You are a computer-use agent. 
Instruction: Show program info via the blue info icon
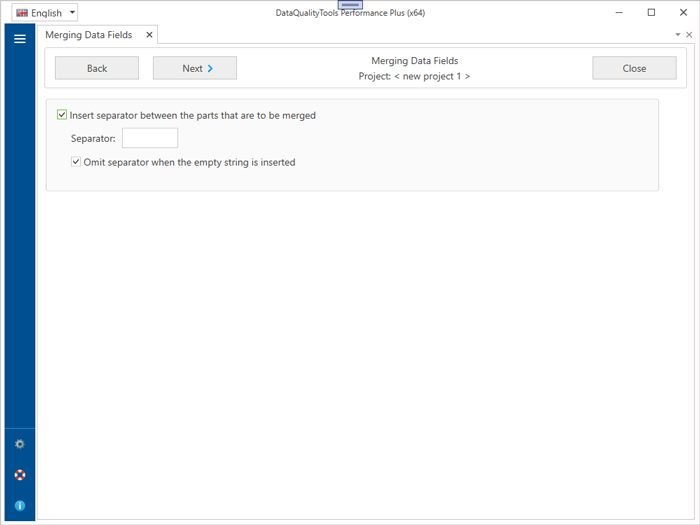pyautogui.click(x=19, y=506)
